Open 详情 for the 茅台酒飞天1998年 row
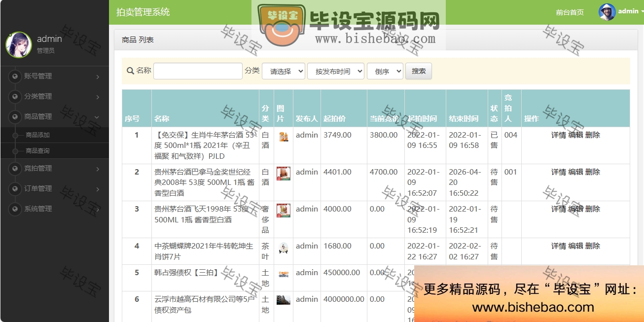 [559, 209]
